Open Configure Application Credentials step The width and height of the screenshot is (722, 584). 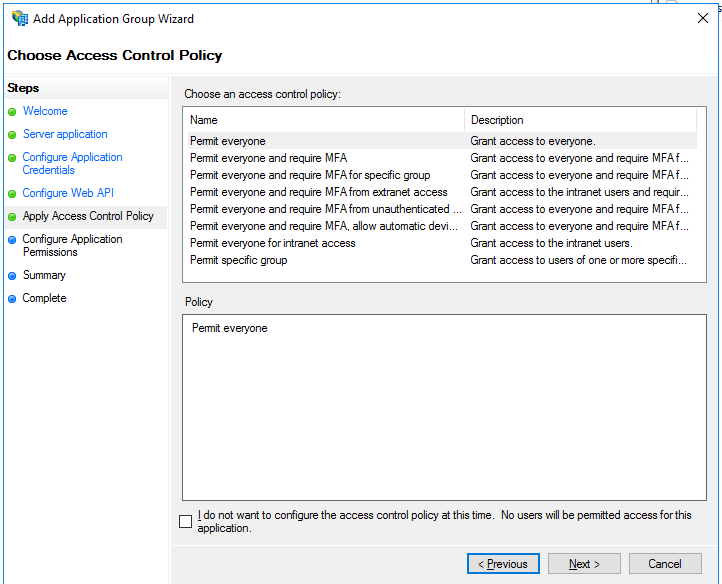(72, 163)
